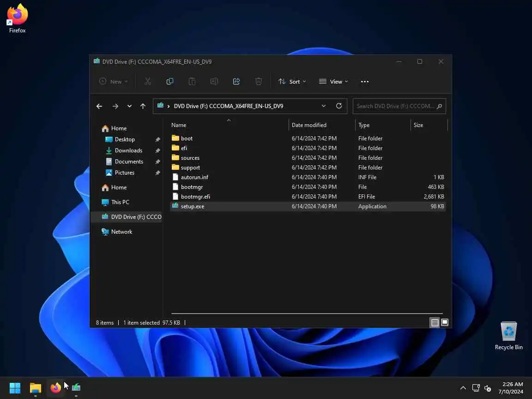Sort by Date modified column header
The height and width of the screenshot is (399, 532).
tap(309, 125)
